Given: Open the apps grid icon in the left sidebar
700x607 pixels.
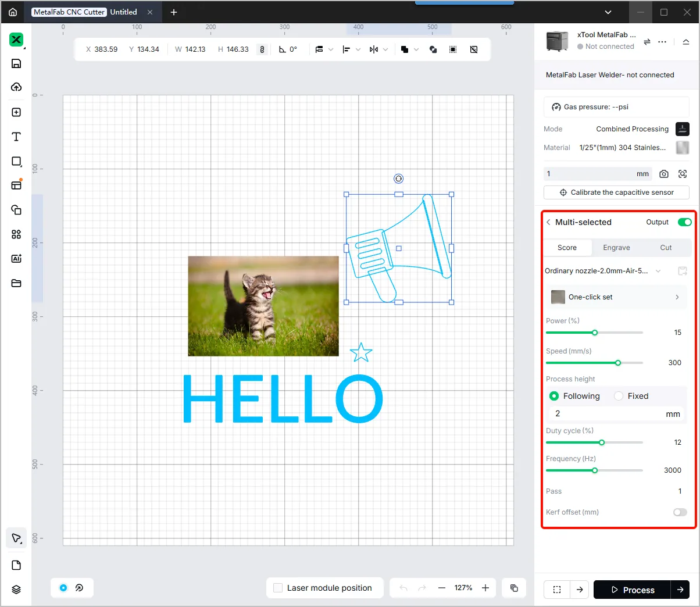Looking at the screenshot, I should pos(16,234).
